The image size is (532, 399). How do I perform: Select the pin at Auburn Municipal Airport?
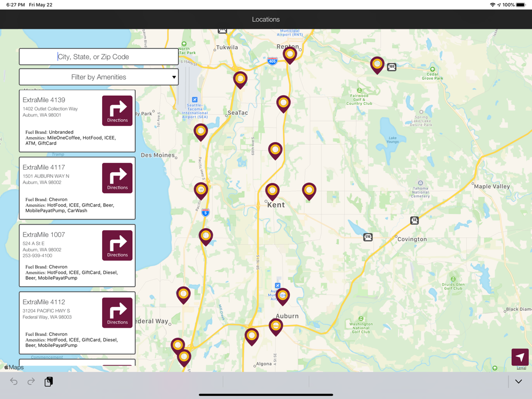[x=282, y=296]
